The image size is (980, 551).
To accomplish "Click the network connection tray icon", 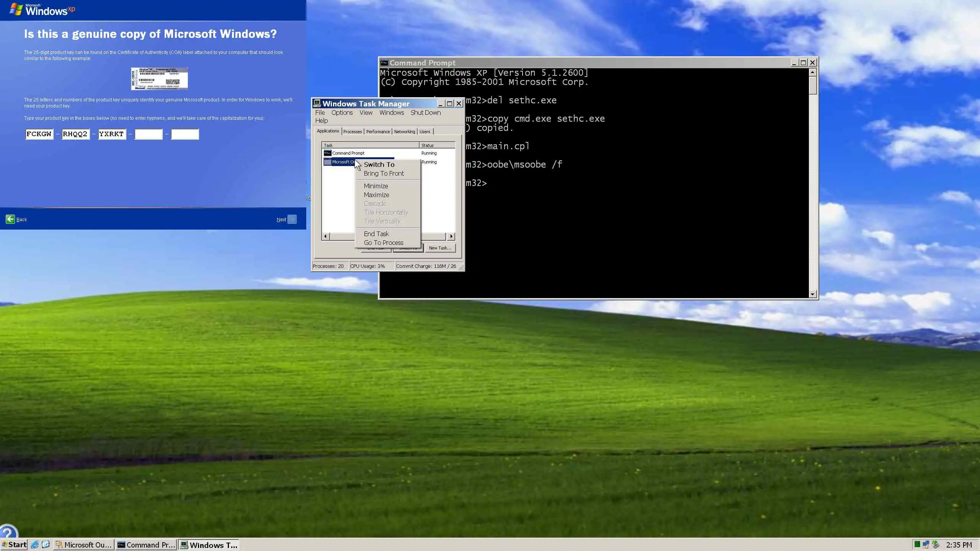I will pyautogui.click(x=926, y=544).
